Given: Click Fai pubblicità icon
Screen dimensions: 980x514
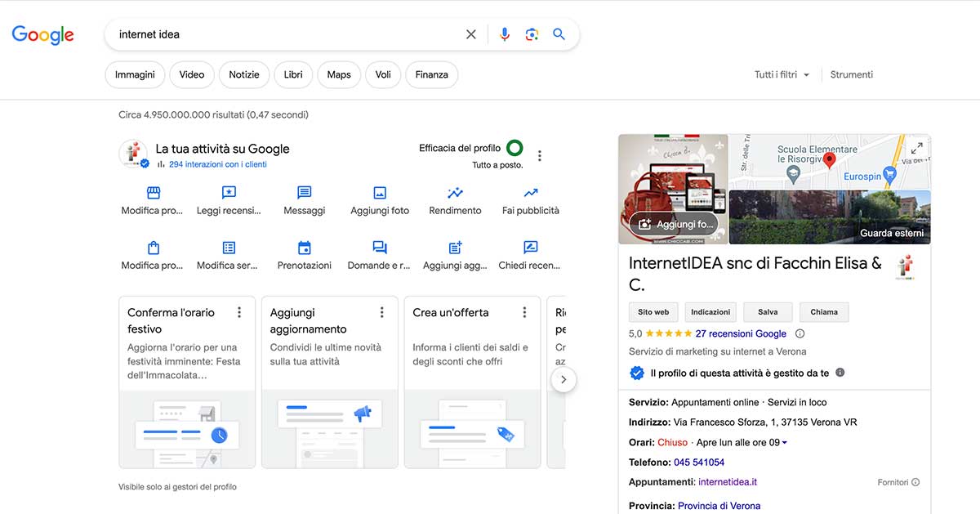Looking at the screenshot, I should point(531,193).
